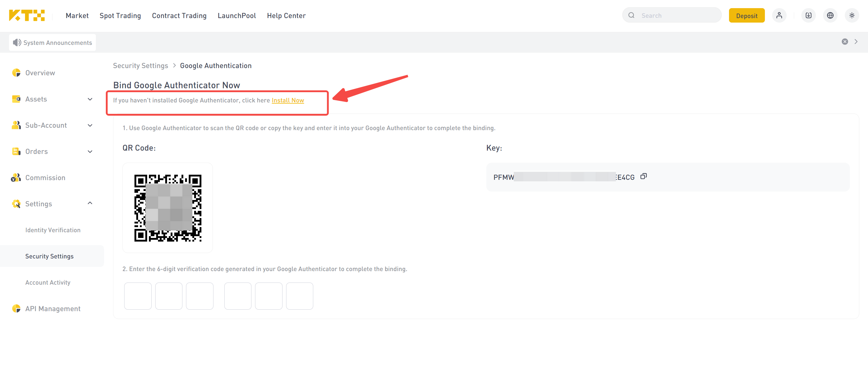Screen dimensions: 868x375
Task: Open the user profile icon
Action: click(x=779, y=15)
